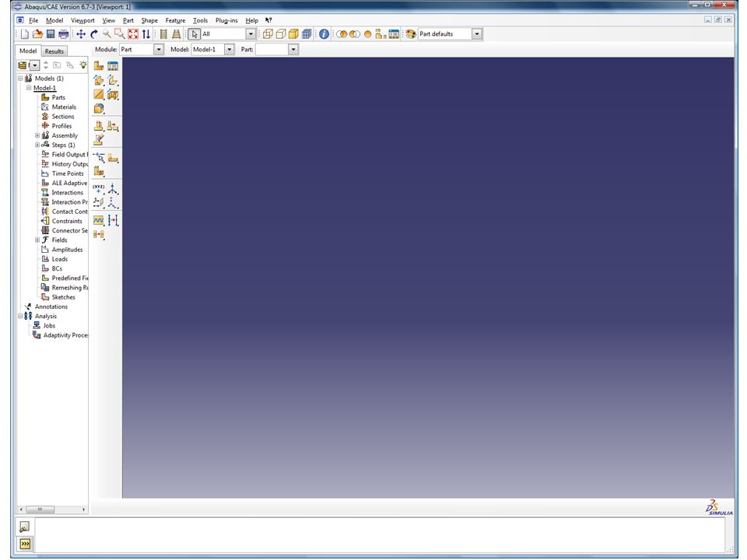747x560 pixels.
Task: Click the blue Query information icon
Action: 324,34
